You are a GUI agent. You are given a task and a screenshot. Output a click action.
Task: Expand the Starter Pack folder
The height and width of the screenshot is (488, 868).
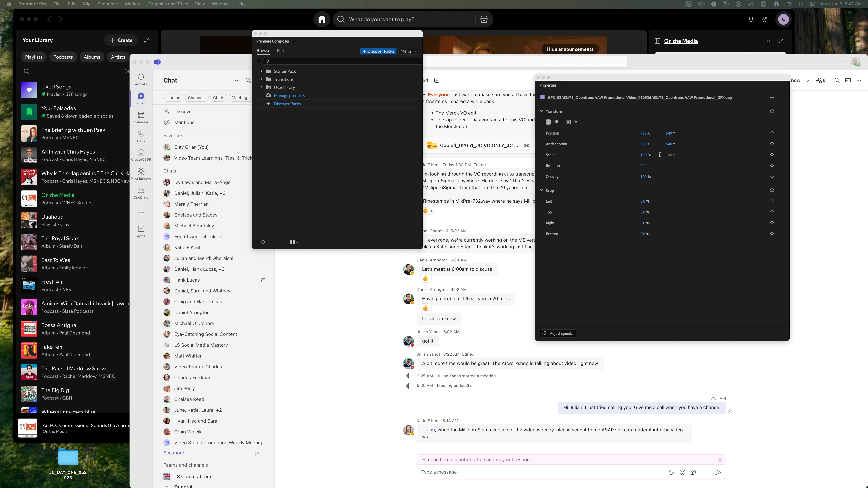(261, 71)
